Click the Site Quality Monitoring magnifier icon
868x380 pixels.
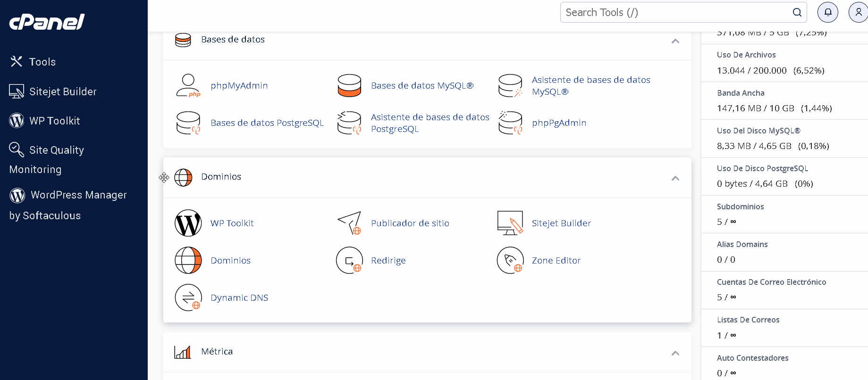17,149
